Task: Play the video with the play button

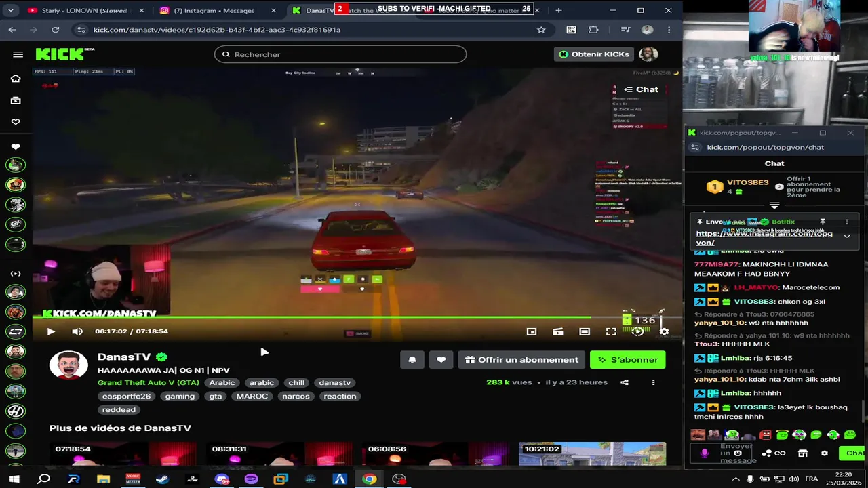Action: coord(51,331)
